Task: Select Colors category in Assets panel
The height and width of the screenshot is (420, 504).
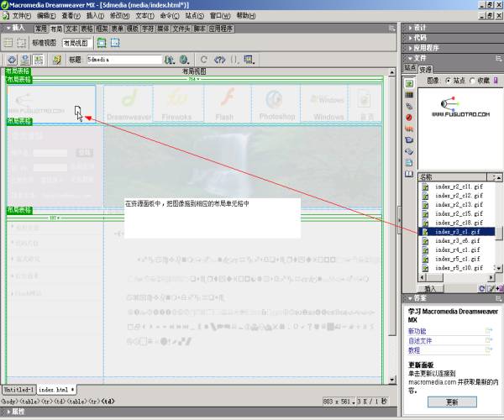Action: 409,95
